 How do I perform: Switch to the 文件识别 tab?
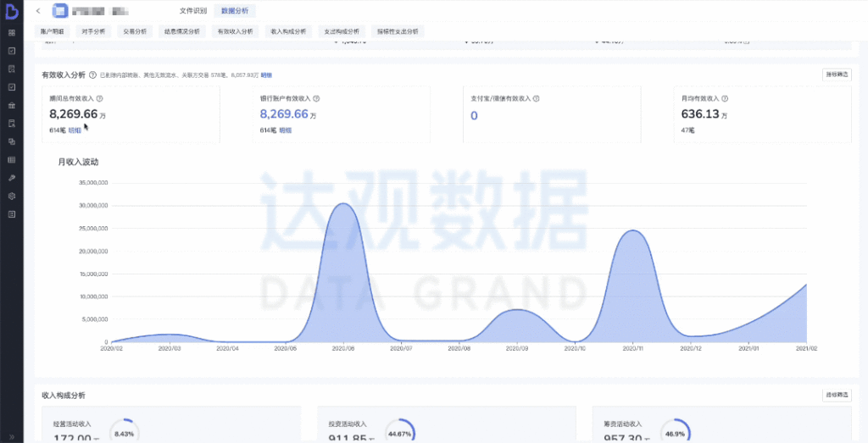coord(193,10)
